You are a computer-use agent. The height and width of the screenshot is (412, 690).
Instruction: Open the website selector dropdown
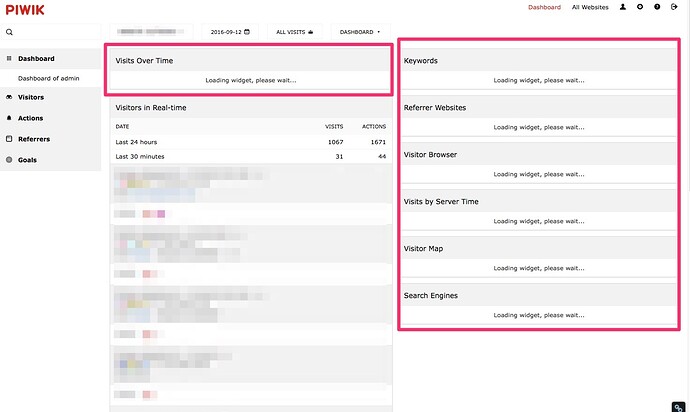click(151, 32)
